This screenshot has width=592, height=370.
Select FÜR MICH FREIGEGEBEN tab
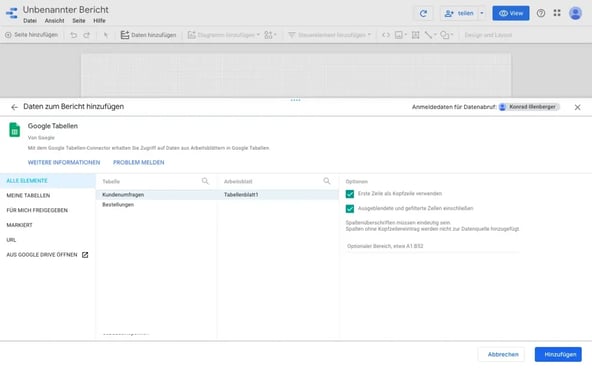[48, 210]
